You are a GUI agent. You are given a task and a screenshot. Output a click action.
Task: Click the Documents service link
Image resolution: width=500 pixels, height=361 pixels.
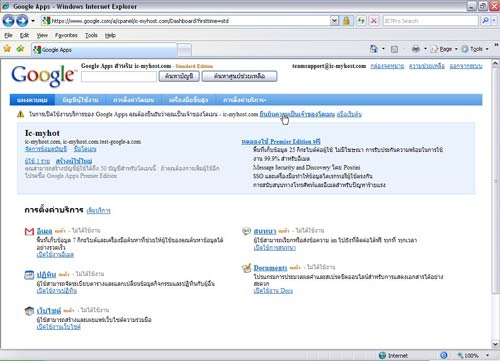[x=270, y=268]
